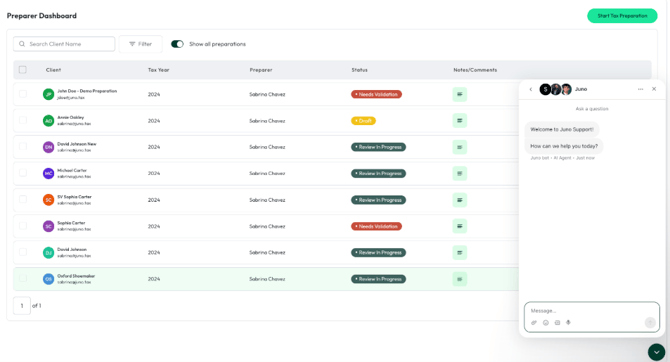The image size is (670, 362).
Task: Open notes icon for SV Sophia Carter
Action: 459,200
